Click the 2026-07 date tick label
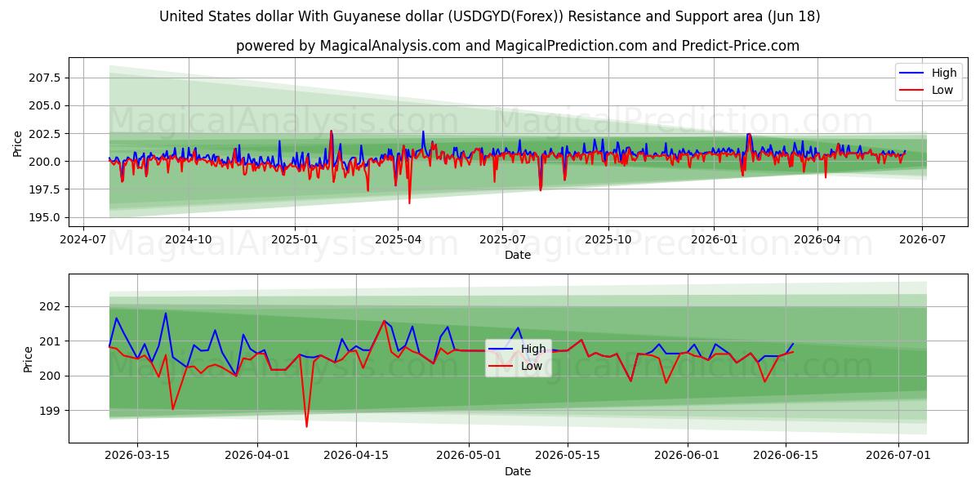Image resolution: width=980 pixels, height=490 pixels. (x=922, y=239)
